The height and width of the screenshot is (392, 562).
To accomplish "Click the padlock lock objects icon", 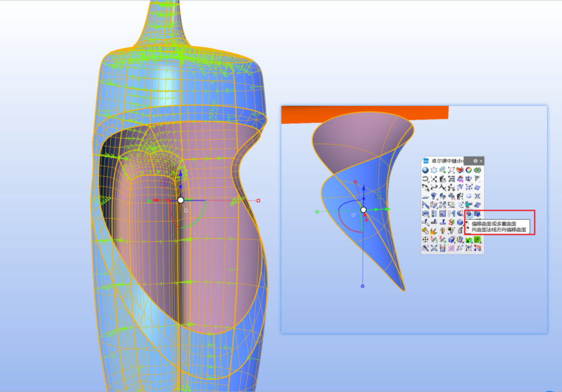I will [460, 231].
